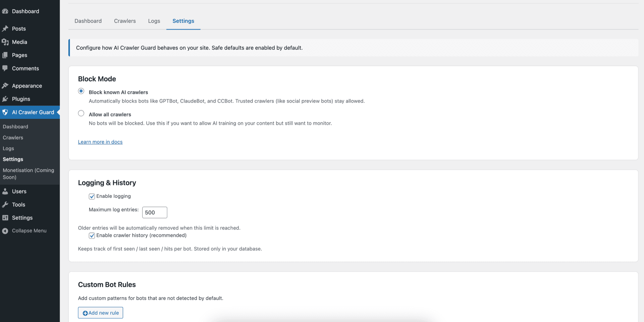Click the Appearance brush icon
Screen dimensions: 644x322
point(5,86)
